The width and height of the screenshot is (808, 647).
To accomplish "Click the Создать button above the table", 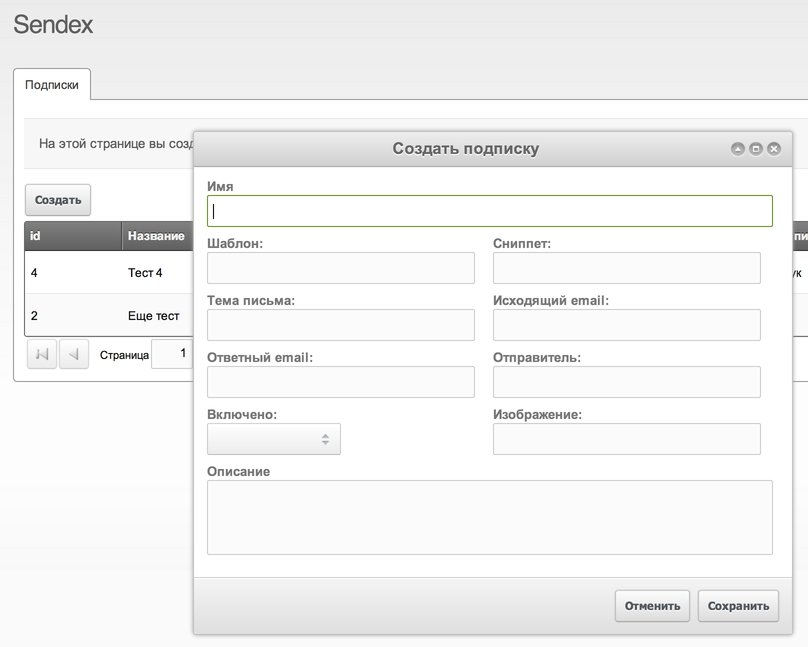I will (x=58, y=200).
